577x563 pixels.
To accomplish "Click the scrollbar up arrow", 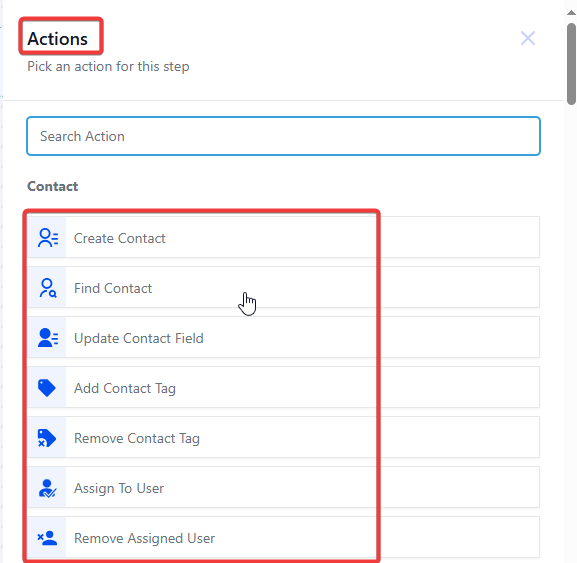I will (571, 13).
